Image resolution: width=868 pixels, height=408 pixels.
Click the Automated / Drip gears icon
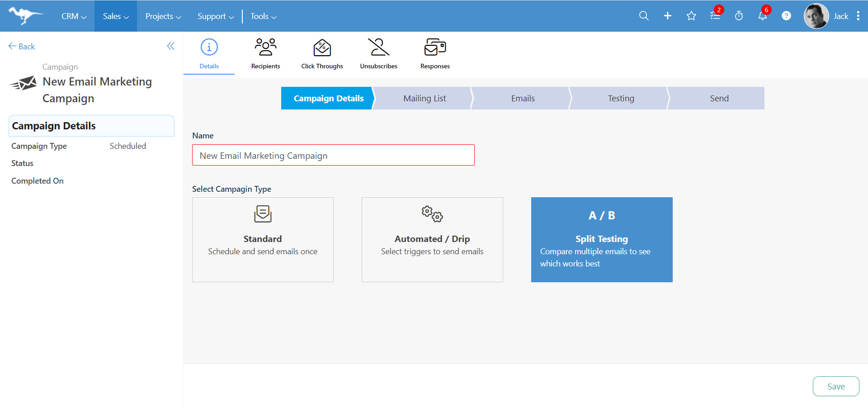tap(432, 214)
